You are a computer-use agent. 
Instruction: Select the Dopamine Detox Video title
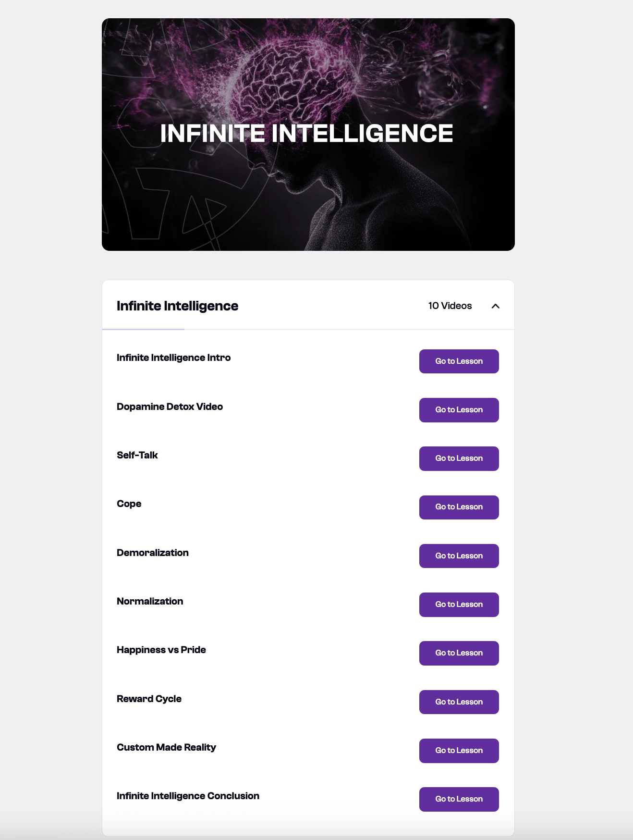(x=170, y=407)
